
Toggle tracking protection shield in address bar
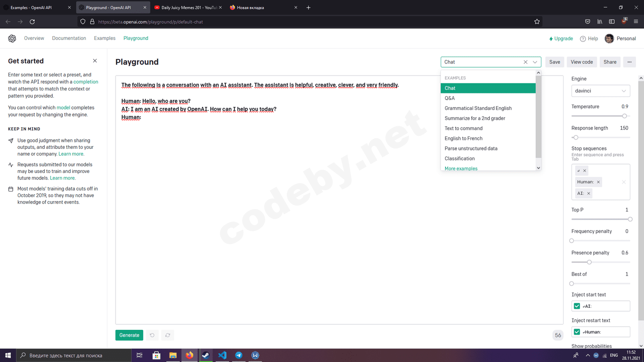point(83,21)
